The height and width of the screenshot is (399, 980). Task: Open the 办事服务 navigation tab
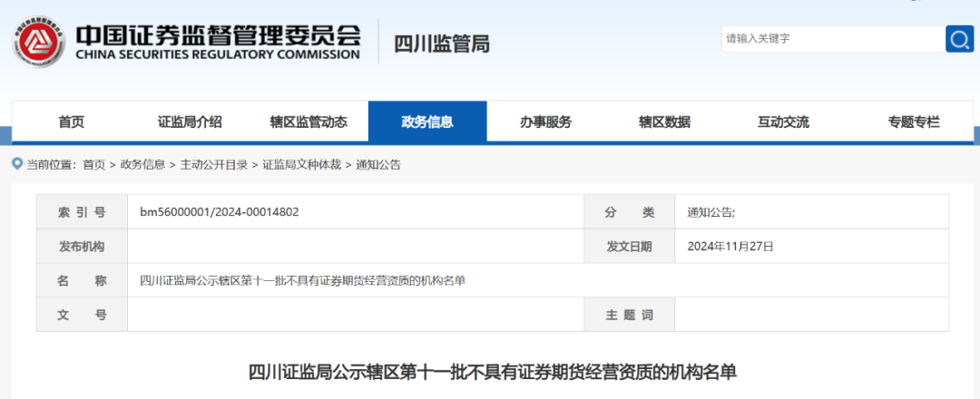coord(545,122)
